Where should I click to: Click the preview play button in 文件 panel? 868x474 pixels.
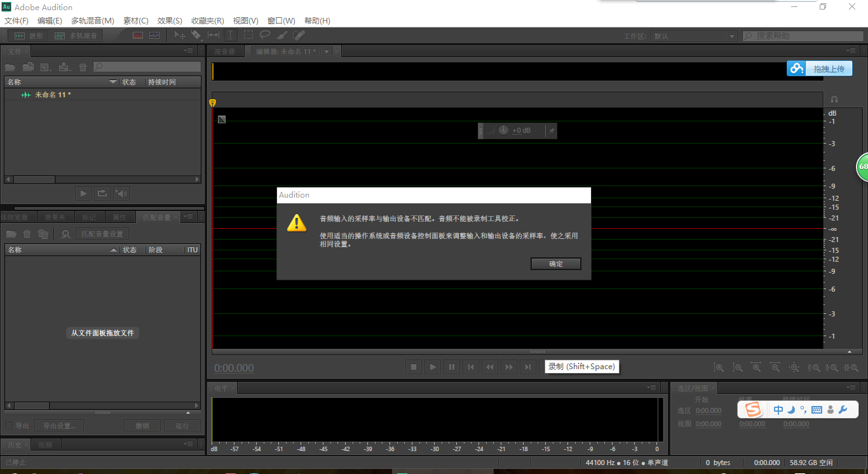click(x=83, y=193)
